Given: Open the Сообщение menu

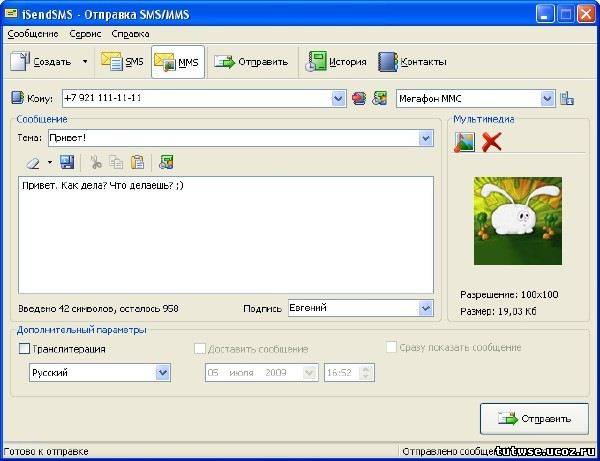Looking at the screenshot, I should pos(33,33).
